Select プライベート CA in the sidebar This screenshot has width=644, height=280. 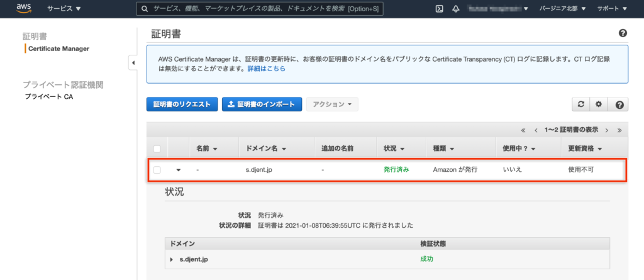tap(49, 97)
